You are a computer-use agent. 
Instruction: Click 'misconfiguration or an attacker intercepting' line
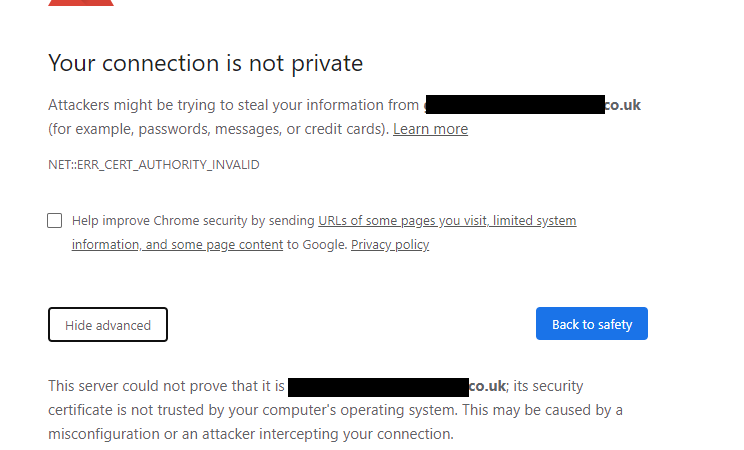250,434
